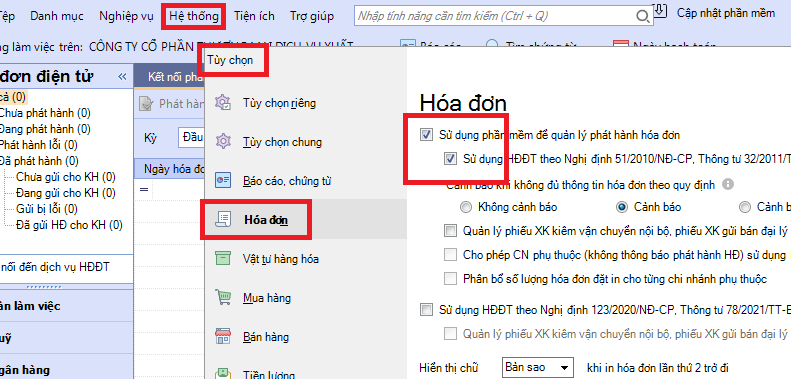Select Chưa gửi cho KH (0)
This screenshot has height=379, width=791.
pyautogui.click(x=66, y=177)
